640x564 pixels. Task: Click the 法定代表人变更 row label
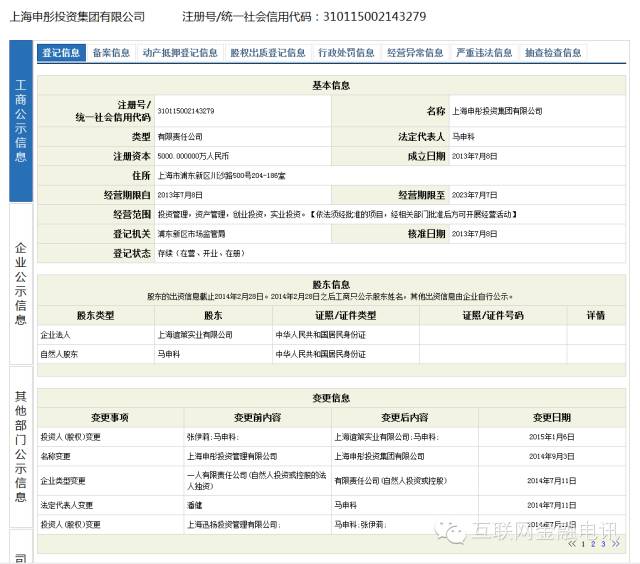click(67, 505)
